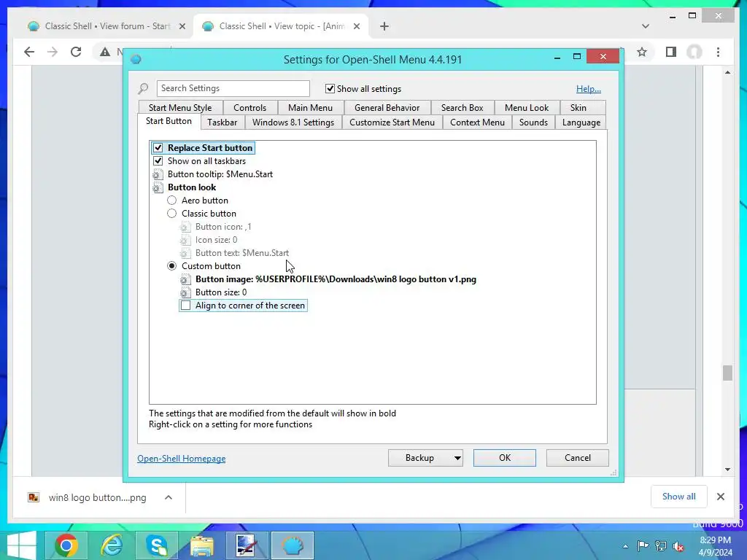Open Google Chrome from the taskbar
747x560 pixels.
(66, 545)
